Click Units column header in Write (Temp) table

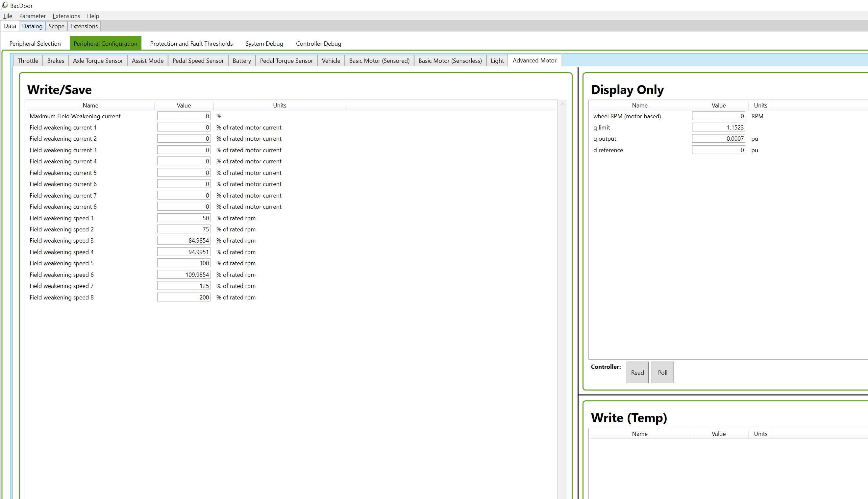pos(760,434)
